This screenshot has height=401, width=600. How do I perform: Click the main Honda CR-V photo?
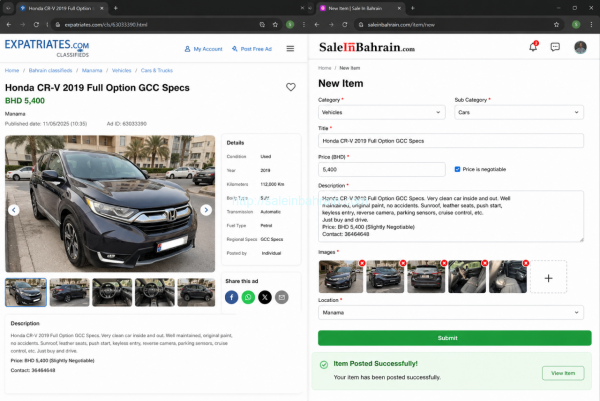tap(110, 204)
